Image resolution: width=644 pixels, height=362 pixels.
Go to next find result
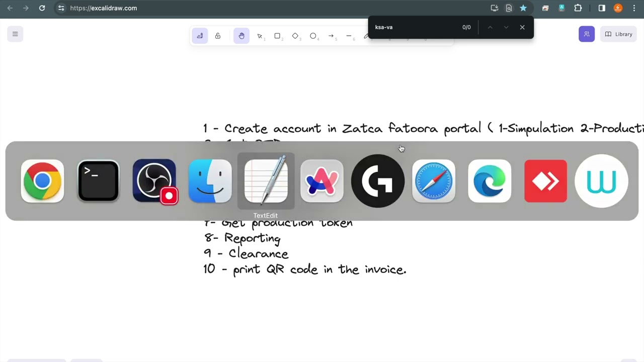[x=506, y=27]
